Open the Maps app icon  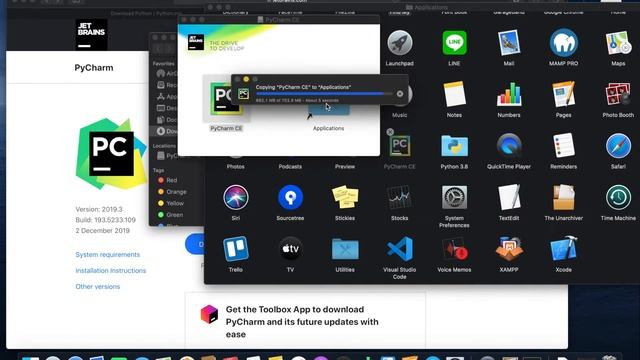(618, 43)
